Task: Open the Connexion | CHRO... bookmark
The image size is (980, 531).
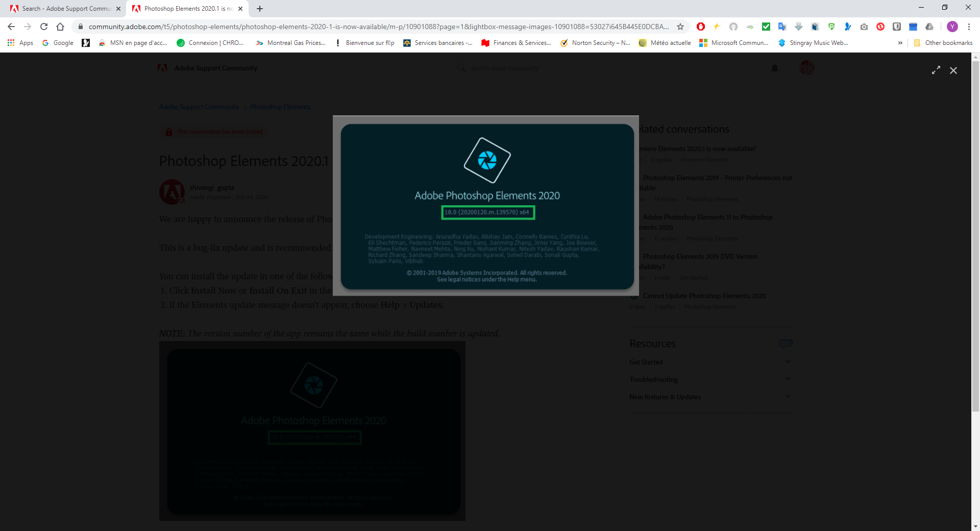Action: [210, 43]
